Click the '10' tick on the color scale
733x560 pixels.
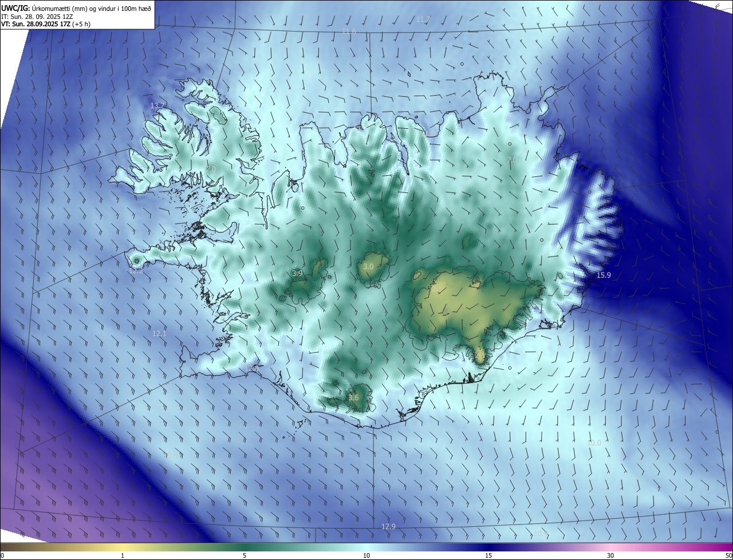366,555
